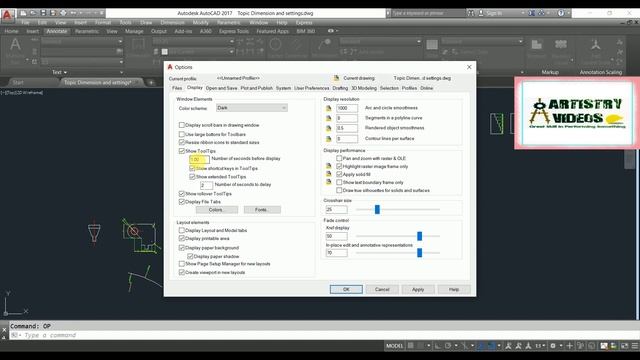640x360 pixels.
Task: Enable Pan and zoom with raster & OLE
Action: (339, 158)
